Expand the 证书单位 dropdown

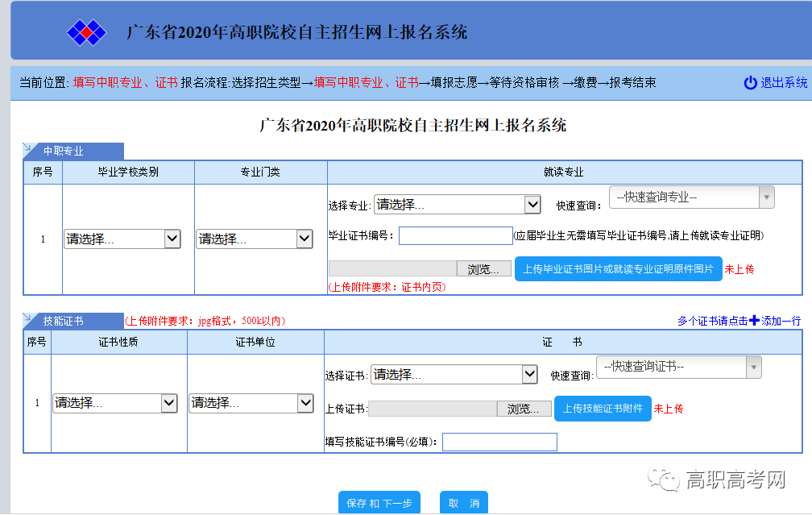click(x=251, y=402)
